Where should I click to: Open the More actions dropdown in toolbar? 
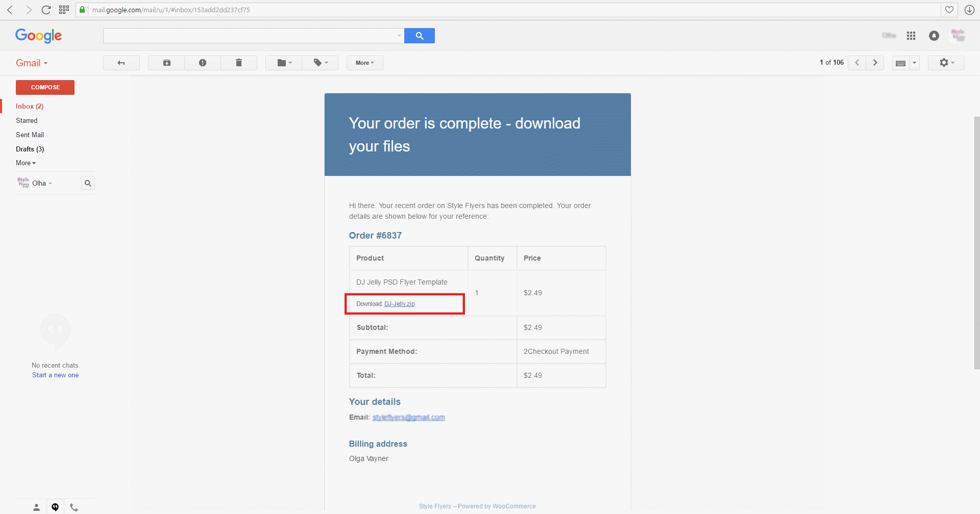point(364,63)
